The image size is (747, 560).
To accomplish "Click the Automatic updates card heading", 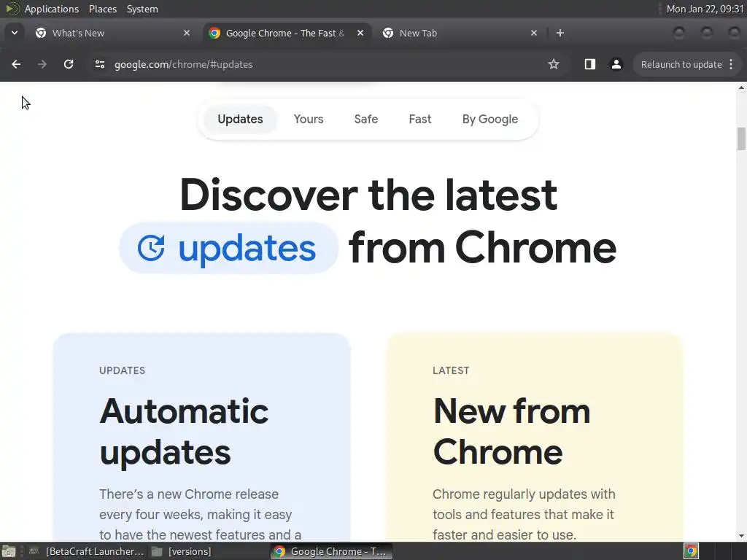I will [x=184, y=432].
